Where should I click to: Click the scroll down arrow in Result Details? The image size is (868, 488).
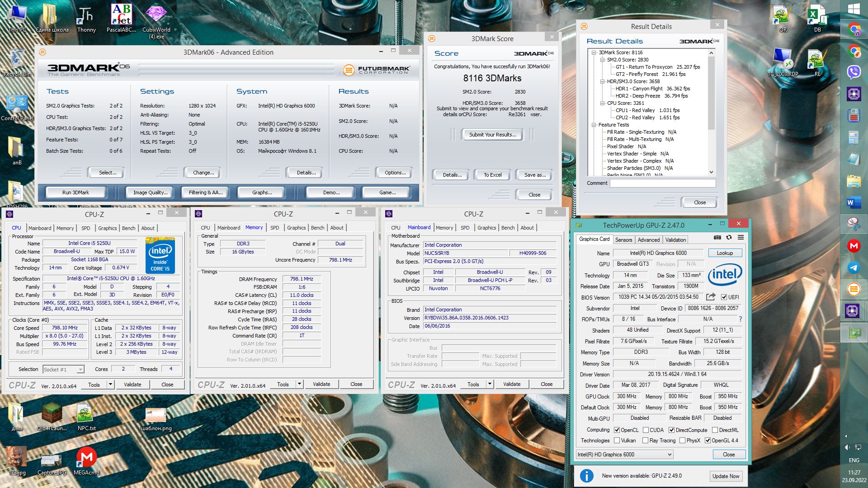(x=711, y=172)
